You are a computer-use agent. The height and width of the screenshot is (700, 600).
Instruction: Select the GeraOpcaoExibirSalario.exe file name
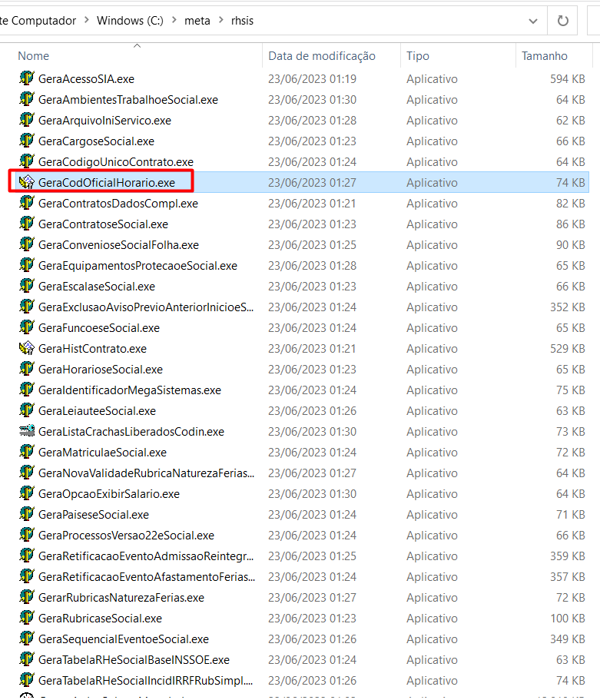pyautogui.click(x=108, y=493)
